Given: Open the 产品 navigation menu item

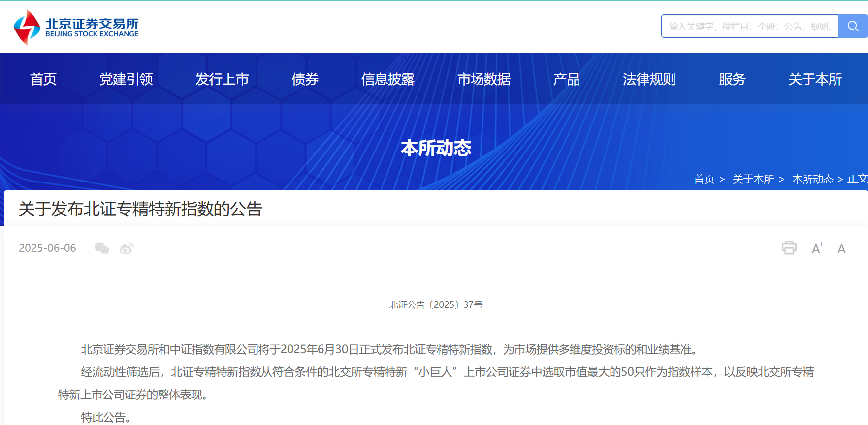Looking at the screenshot, I should (566, 79).
